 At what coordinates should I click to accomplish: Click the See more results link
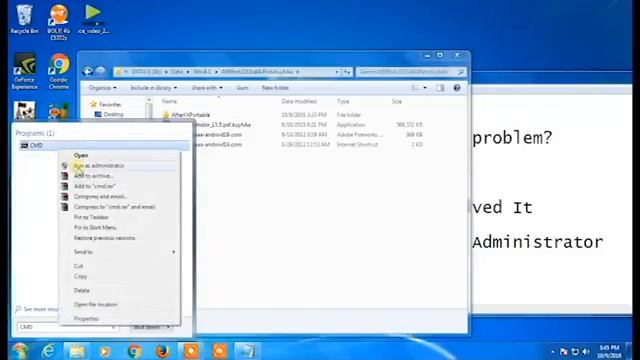[x=37, y=309]
